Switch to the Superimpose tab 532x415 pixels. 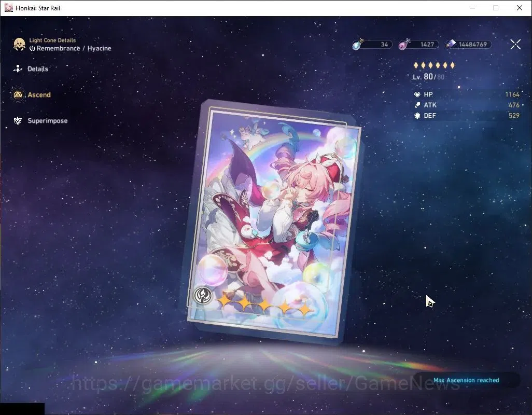(x=48, y=121)
